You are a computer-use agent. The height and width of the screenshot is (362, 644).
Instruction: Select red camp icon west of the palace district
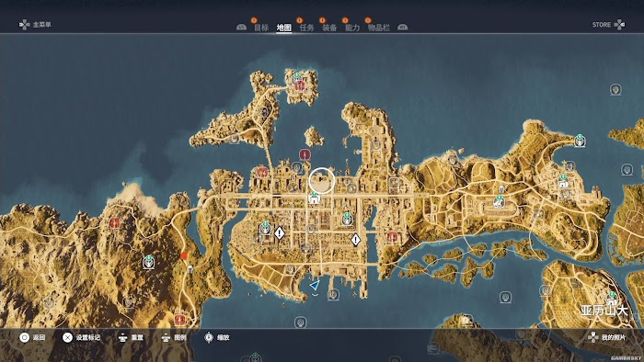(x=262, y=172)
